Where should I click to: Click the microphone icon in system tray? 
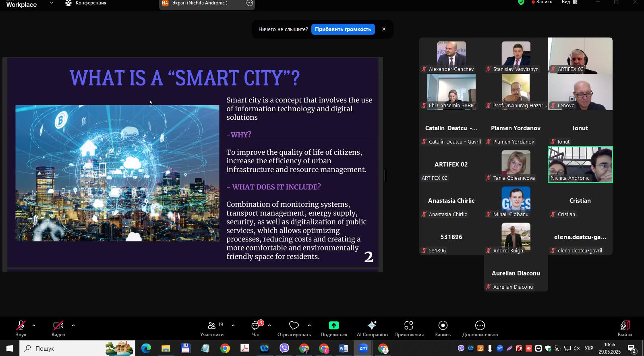[x=490, y=348]
